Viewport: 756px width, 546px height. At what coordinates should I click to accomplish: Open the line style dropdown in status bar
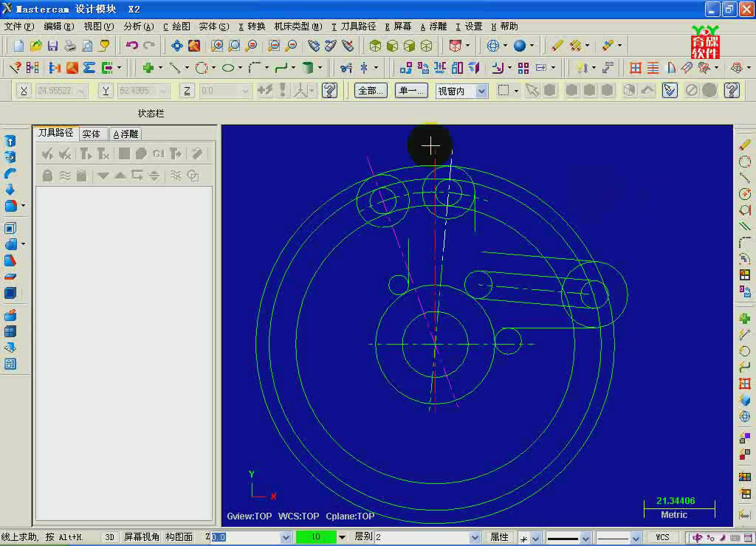(585, 538)
